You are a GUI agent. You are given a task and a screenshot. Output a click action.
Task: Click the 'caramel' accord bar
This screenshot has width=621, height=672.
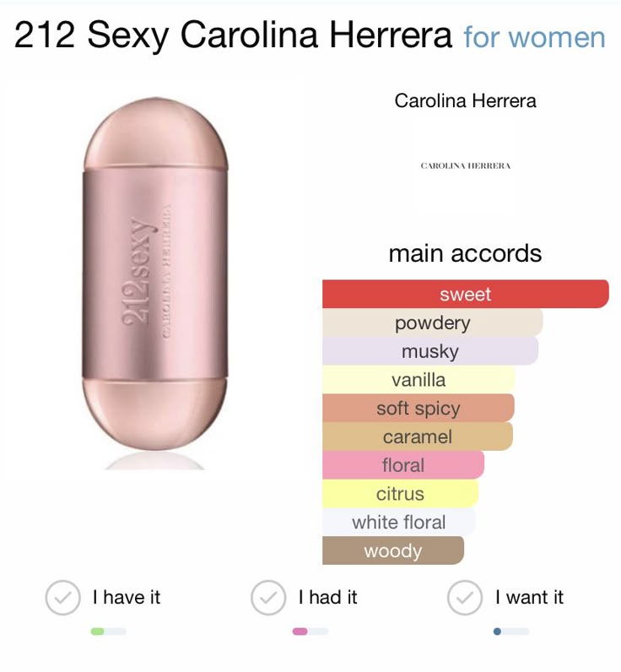417,437
